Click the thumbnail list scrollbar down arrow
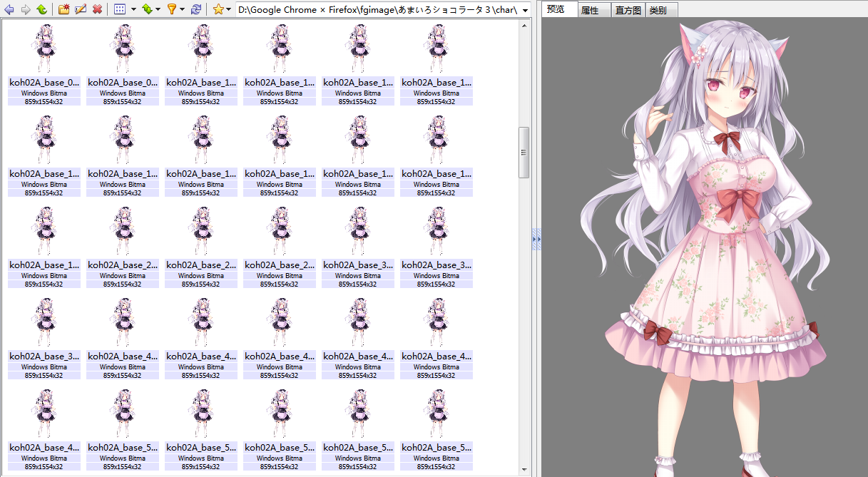 pos(524,471)
